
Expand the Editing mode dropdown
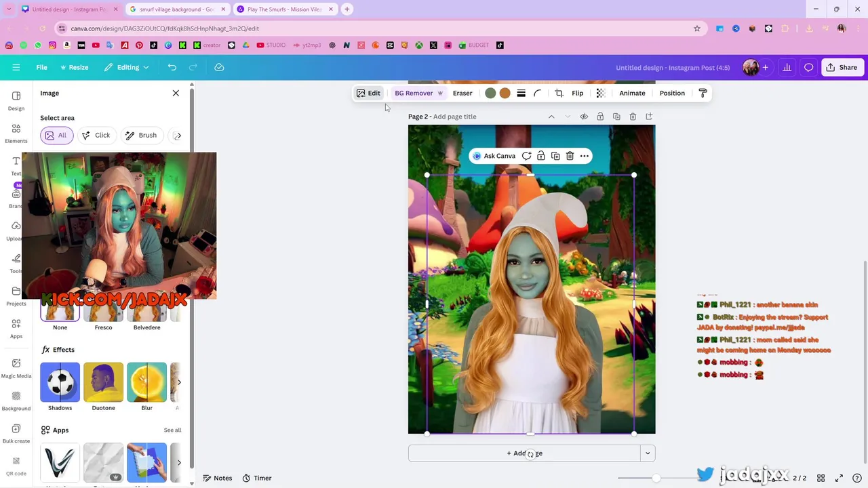[127, 67]
